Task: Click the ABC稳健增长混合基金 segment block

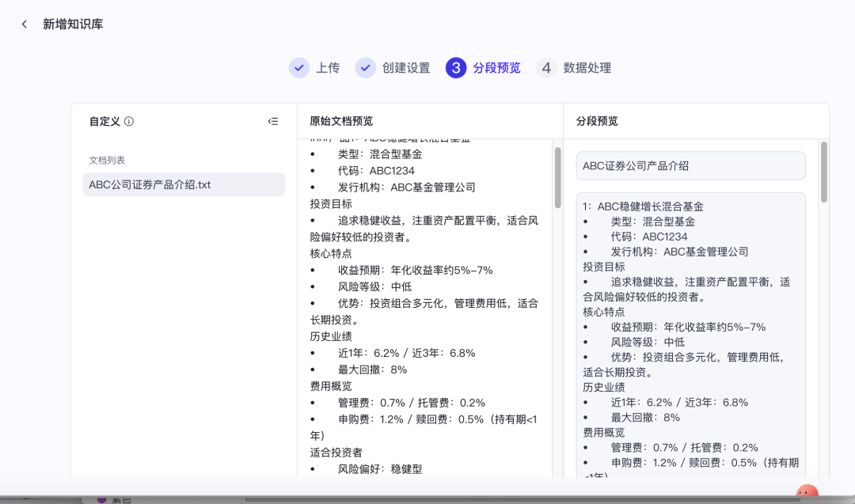Action: (690, 332)
